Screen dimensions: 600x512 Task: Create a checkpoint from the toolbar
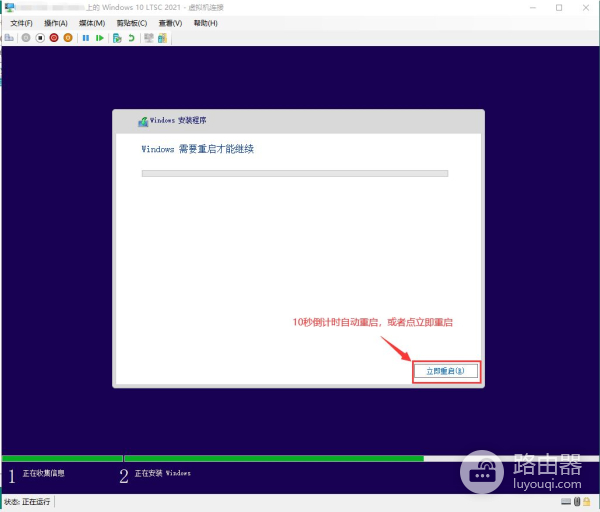(117, 38)
